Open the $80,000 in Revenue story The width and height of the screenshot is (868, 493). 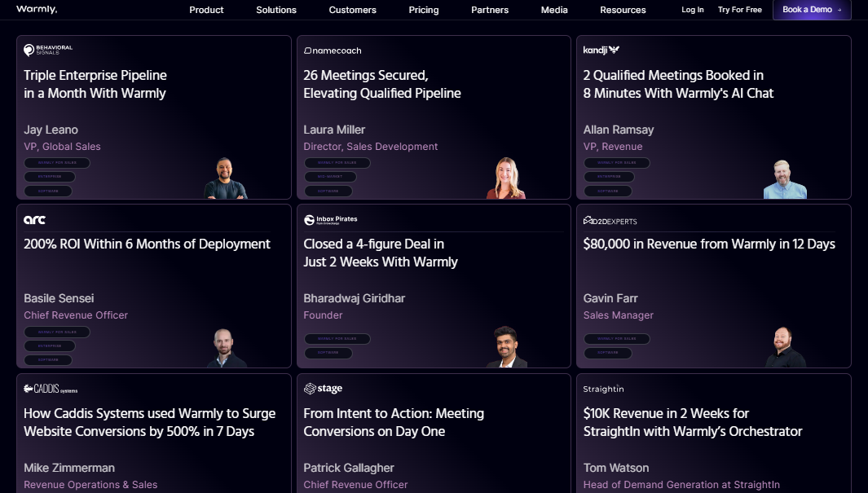click(x=709, y=244)
